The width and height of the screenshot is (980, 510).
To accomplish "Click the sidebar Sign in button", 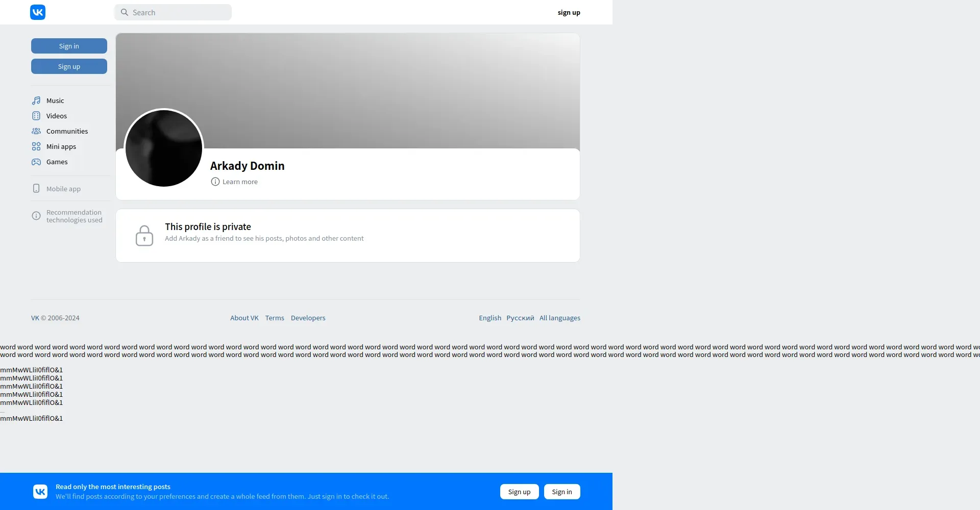I will [x=69, y=46].
